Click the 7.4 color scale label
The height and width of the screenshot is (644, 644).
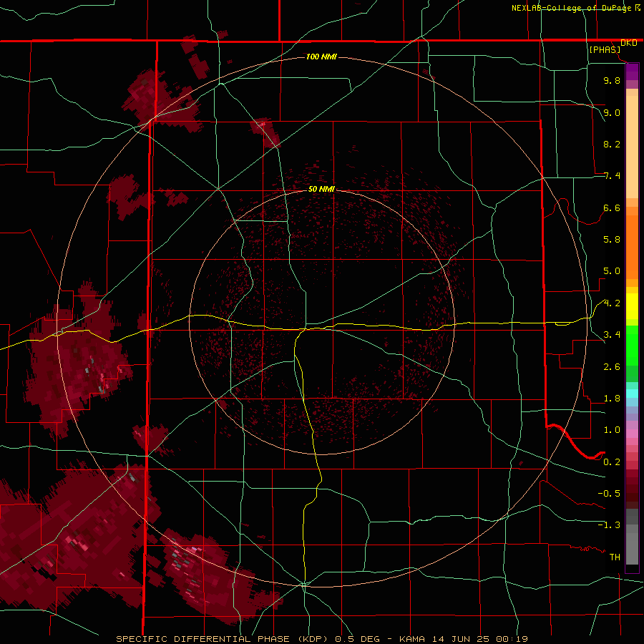pyautogui.click(x=612, y=176)
